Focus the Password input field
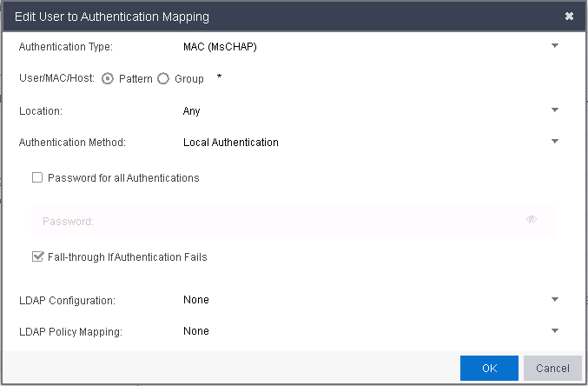 [x=278, y=221]
